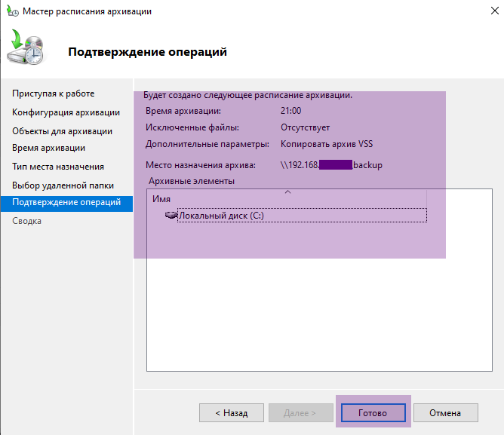Select the Тип места назначения step
The image size is (504, 435).
point(58,167)
